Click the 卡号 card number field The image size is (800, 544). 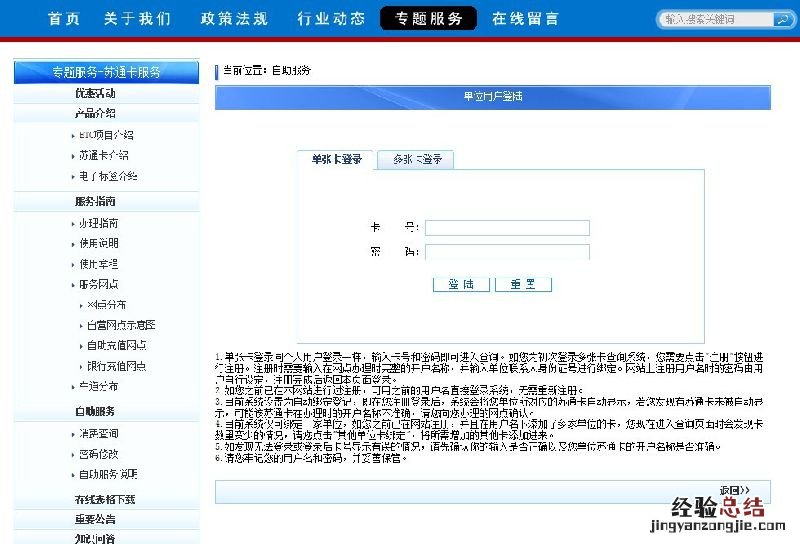pos(507,228)
